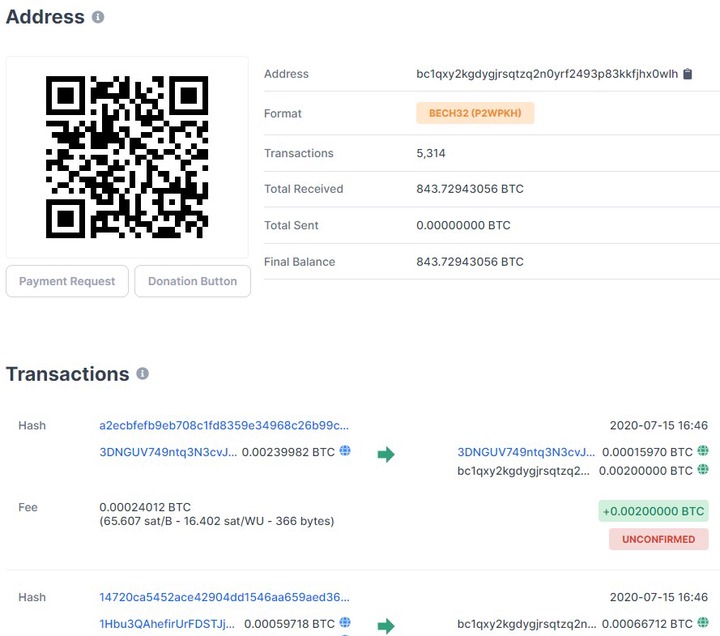The image size is (720, 636).
Task: Open transaction hash 14720ca5452ace42904dd1546...
Action: point(224,597)
